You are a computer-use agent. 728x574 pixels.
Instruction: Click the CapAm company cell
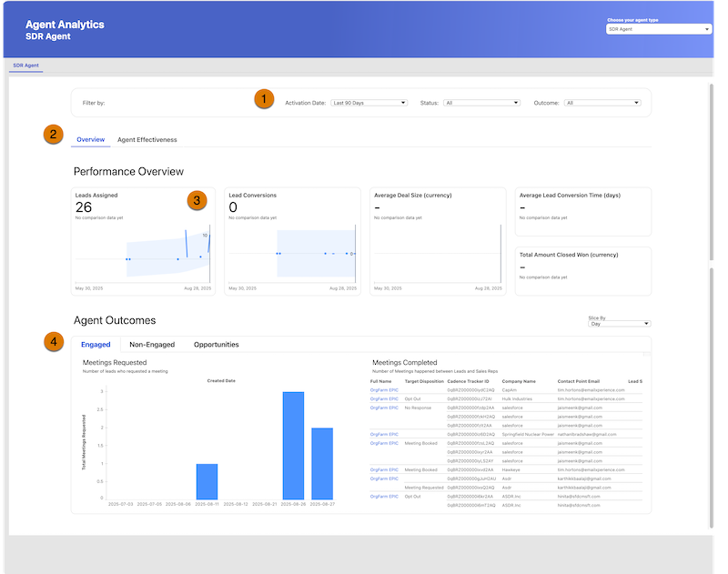click(510, 389)
